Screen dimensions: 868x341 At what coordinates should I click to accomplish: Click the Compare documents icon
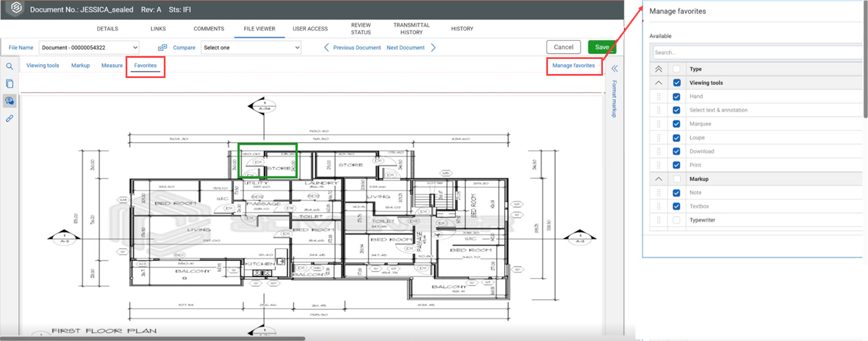click(163, 47)
